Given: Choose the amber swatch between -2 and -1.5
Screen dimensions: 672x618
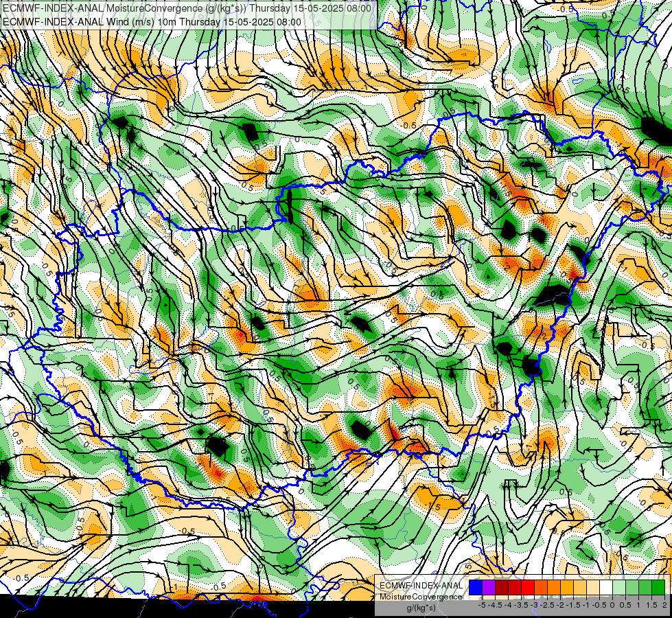Looking at the screenshot, I should (x=567, y=587).
